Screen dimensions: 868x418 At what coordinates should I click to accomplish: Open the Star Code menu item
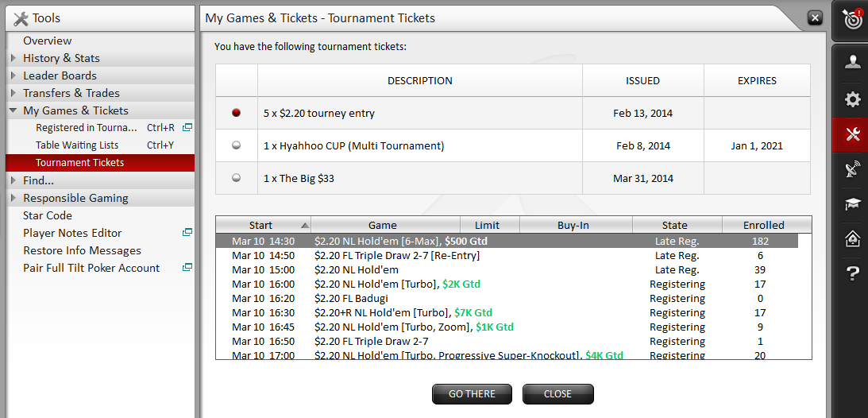(x=48, y=215)
